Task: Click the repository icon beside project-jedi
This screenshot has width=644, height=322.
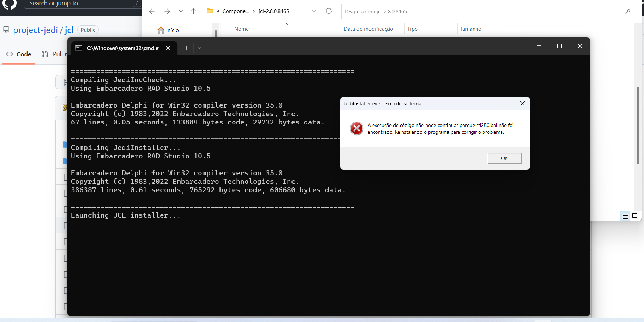Action: pos(6,30)
